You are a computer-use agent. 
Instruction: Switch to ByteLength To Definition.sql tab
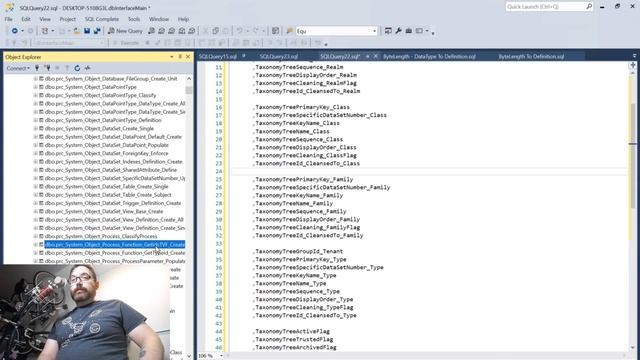point(531,56)
